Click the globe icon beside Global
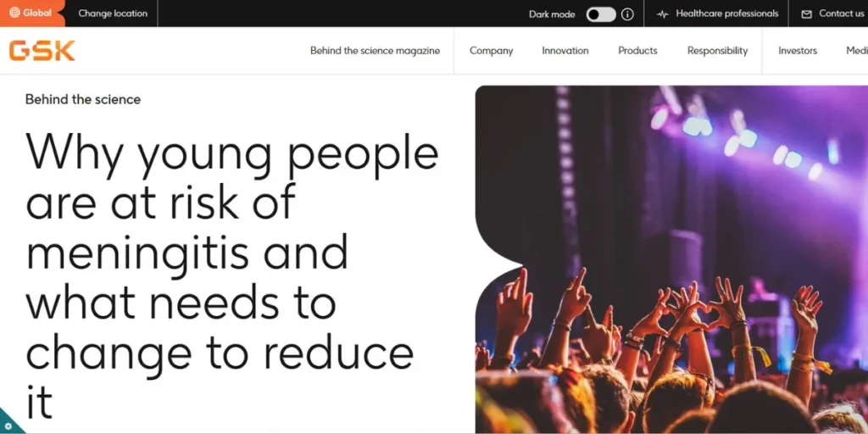Image resolution: width=868 pixels, height=434 pixels. tap(14, 13)
